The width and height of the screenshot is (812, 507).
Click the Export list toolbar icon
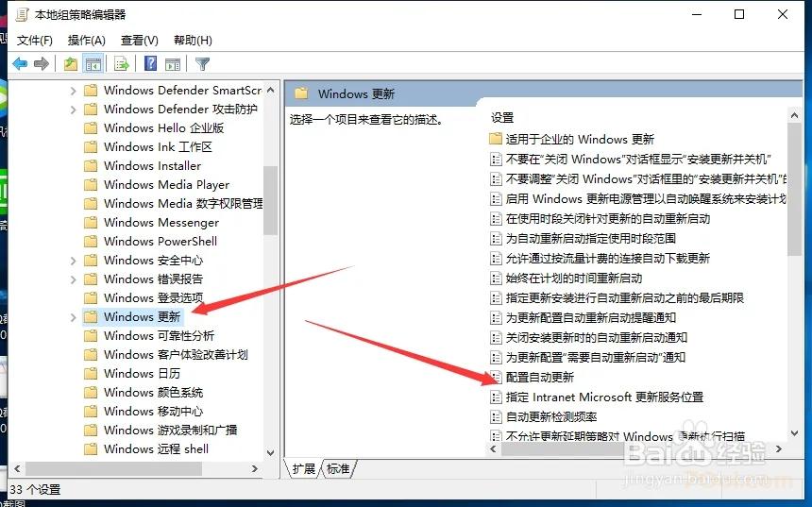[122, 63]
